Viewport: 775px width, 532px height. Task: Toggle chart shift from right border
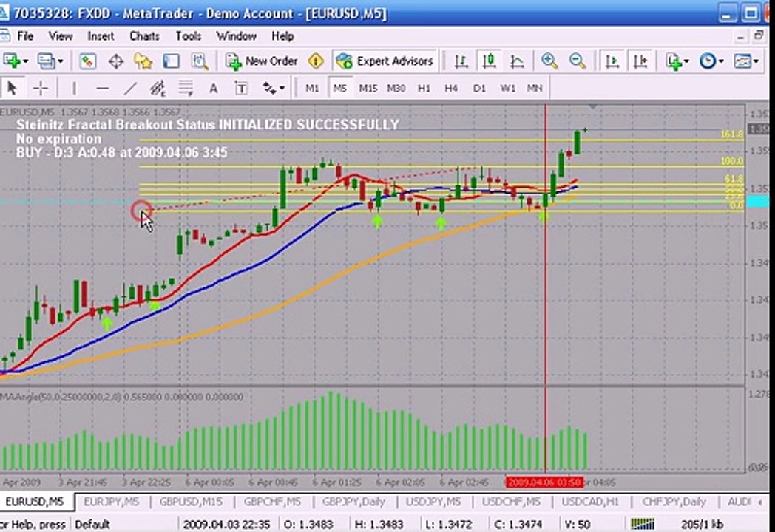click(x=640, y=61)
